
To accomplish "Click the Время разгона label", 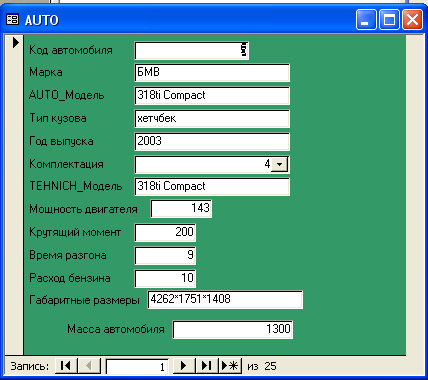I will (68, 255).
